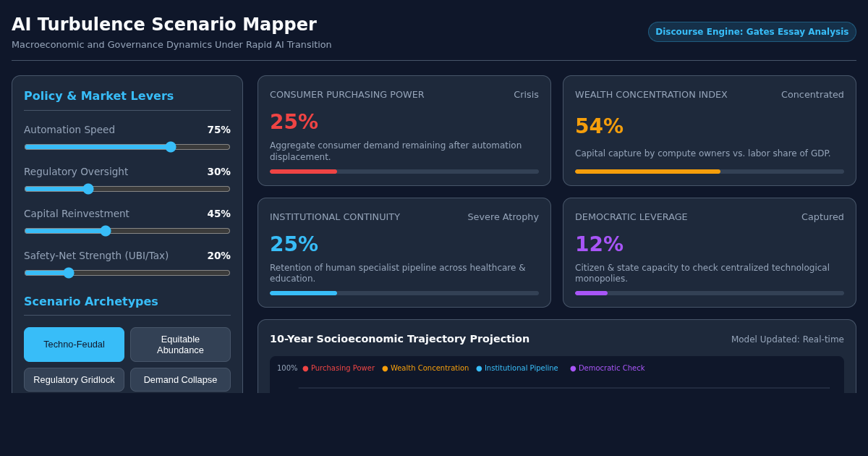Screen dimensions: 868x456
Task: Adjust the Capital Reinvestment slider
Action: pos(127,231)
